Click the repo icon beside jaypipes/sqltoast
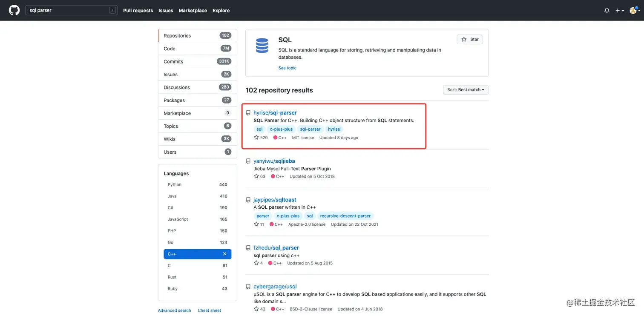 click(x=248, y=200)
